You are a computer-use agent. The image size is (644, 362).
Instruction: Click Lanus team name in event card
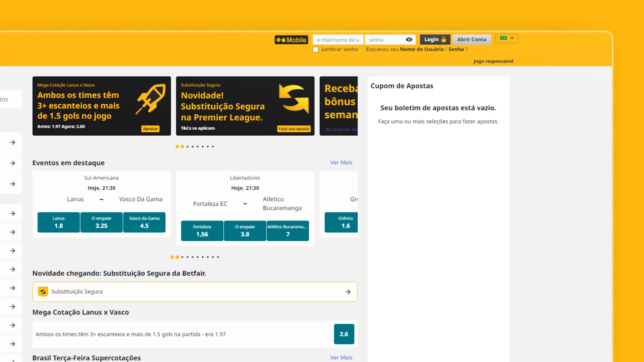75,199
